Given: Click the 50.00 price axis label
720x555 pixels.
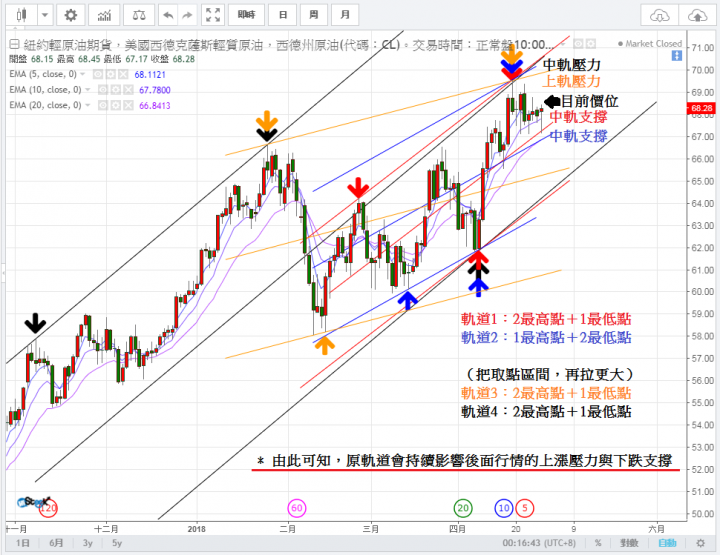Looking at the screenshot, I should [x=703, y=513].
